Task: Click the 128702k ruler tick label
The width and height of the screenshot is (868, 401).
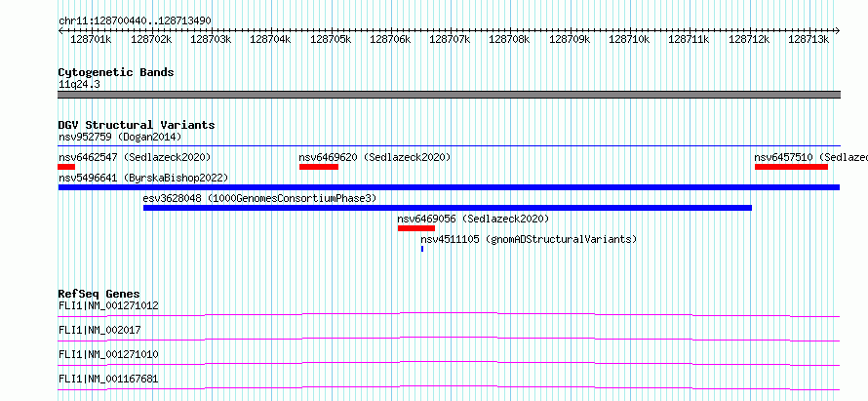Action: click(151, 39)
